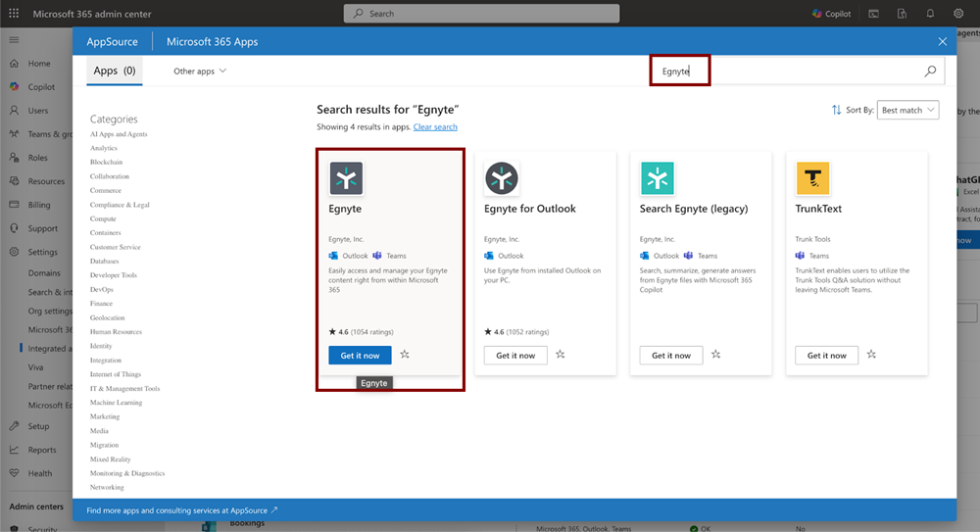Expand the Other apps dropdown
The width and height of the screenshot is (980, 532).
(200, 72)
